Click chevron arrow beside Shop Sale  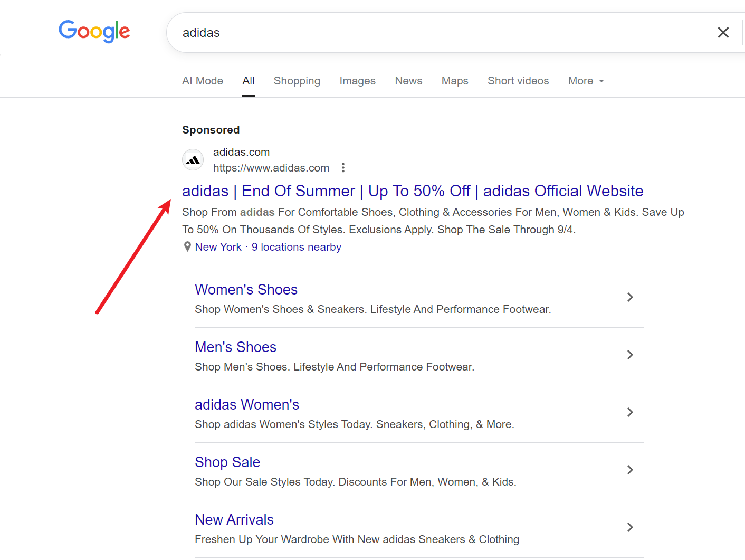pos(629,470)
